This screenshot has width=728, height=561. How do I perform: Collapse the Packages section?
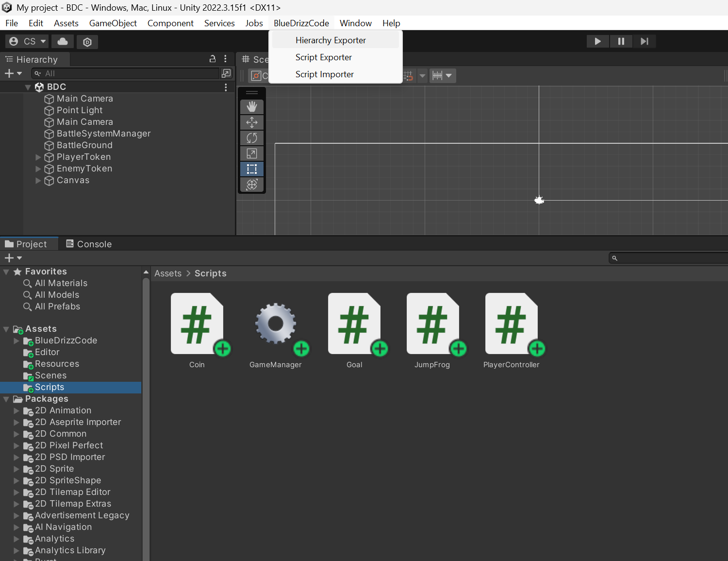click(6, 399)
